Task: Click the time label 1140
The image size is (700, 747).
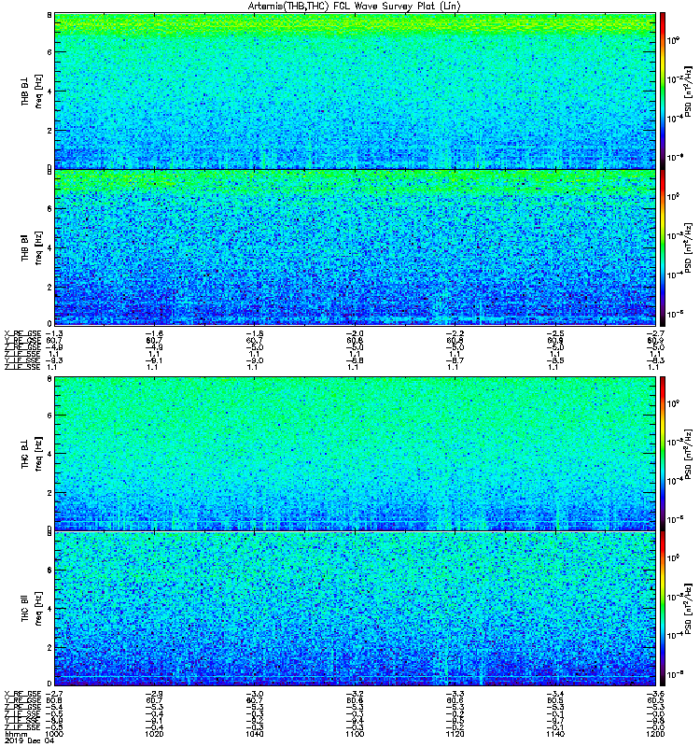Action: [x=554, y=734]
